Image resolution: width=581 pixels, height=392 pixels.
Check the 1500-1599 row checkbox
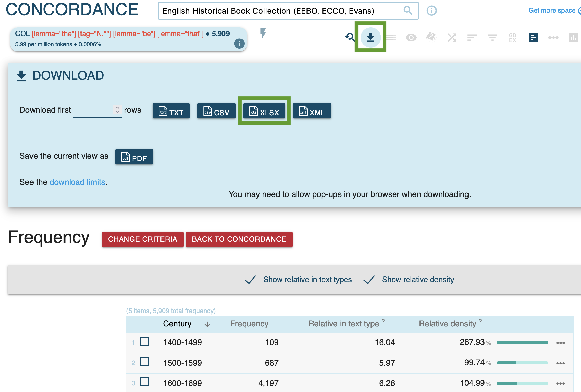pyautogui.click(x=145, y=362)
